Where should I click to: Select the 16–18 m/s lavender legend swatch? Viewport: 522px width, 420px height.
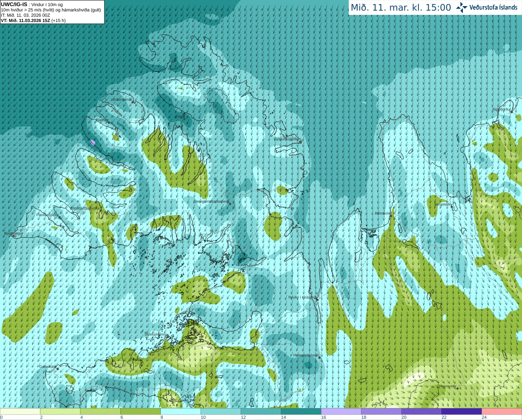click(341, 411)
